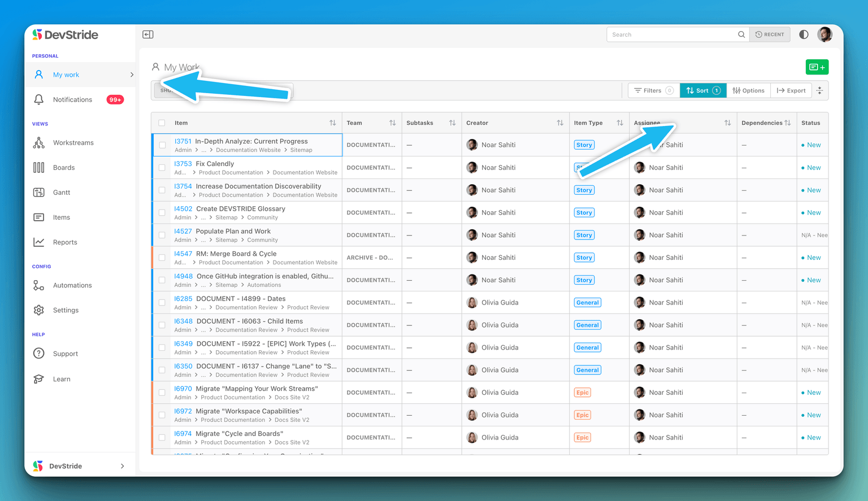Click the Epic tag on I6972 row
The image size is (868, 501).
pos(582,415)
